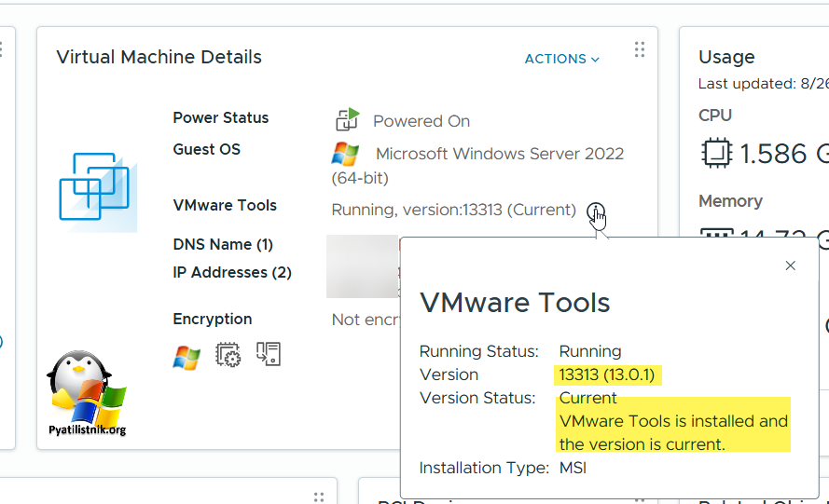Click the CPU chip icon in Usage
829x504 pixels.
pos(716,154)
